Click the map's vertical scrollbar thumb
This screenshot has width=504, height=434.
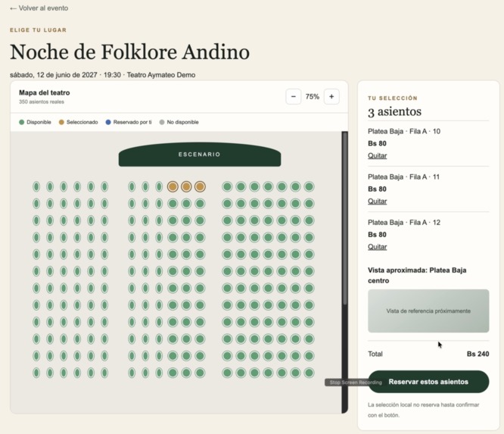(x=345, y=219)
